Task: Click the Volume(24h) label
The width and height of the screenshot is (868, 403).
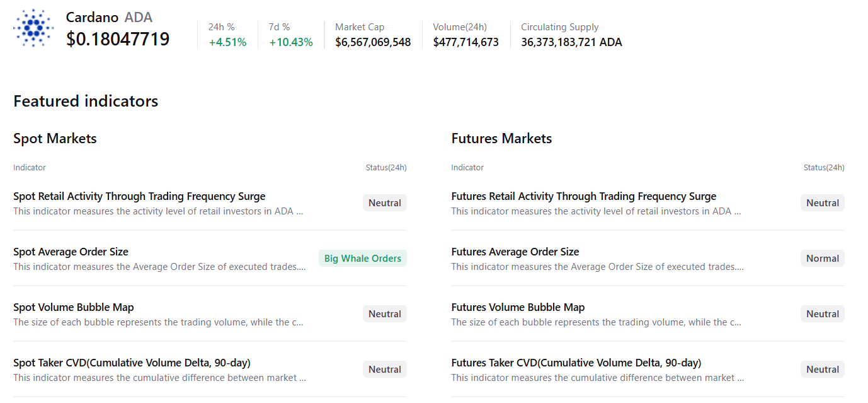Action: (x=460, y=27)
